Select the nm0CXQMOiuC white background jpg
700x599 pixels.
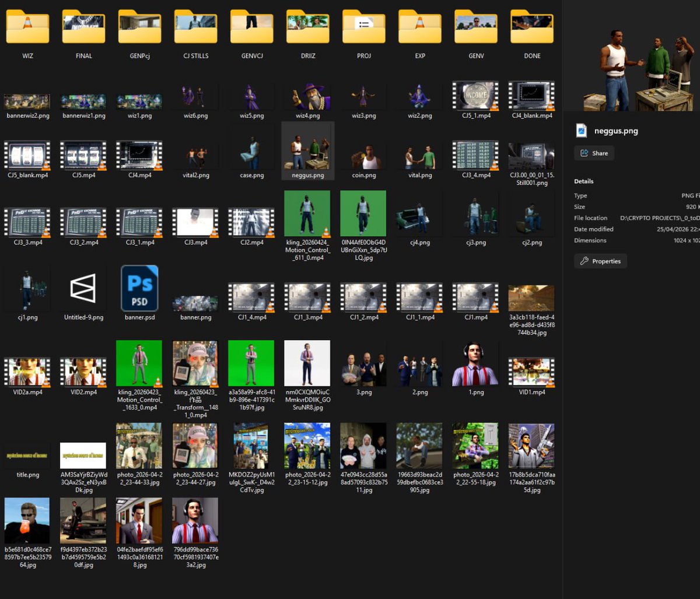(x=307, y=363)
